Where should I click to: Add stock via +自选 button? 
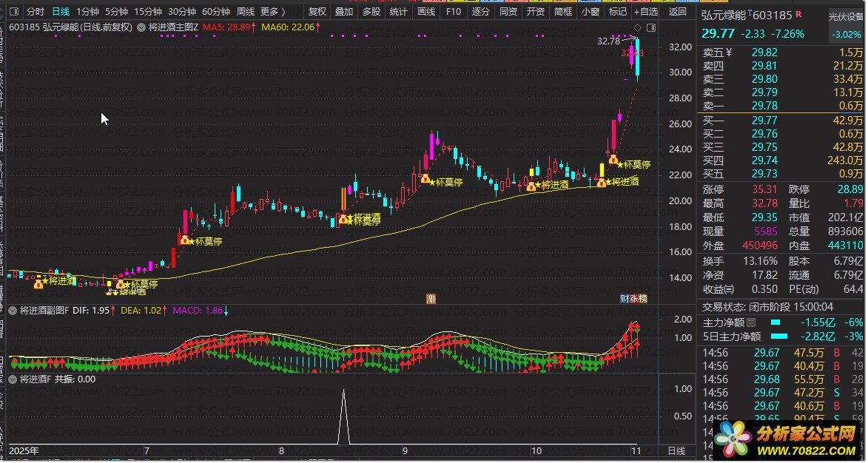point(647,11)
